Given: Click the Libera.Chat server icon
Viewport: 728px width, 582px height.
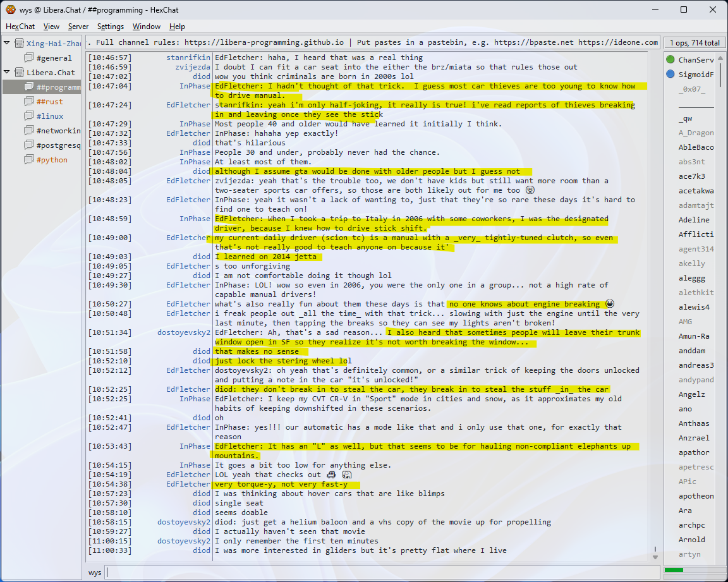Looking at the screenshot, I should click(19, 73).
